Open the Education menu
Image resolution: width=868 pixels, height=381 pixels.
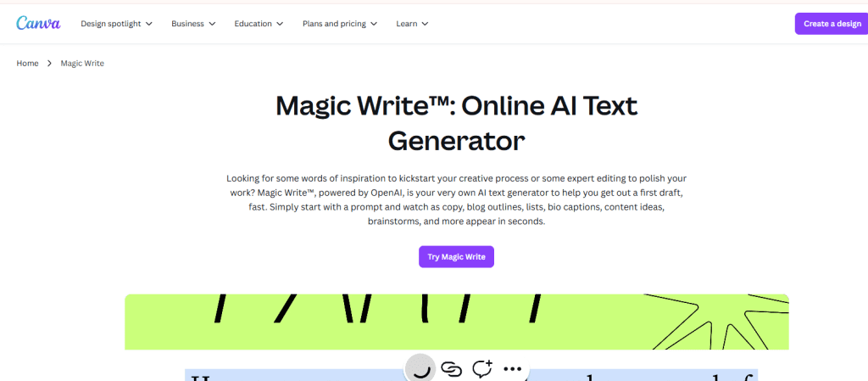point(259,24)
